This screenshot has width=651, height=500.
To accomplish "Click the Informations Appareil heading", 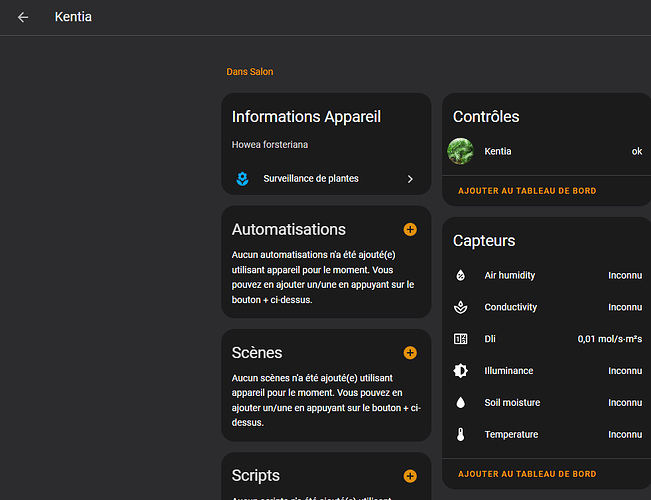I will tap(306, 117).
